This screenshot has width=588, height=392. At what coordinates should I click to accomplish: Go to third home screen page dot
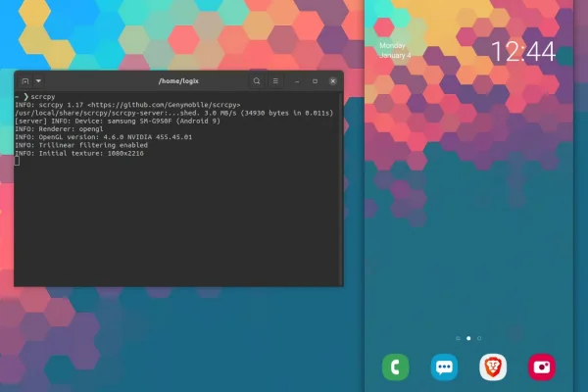coord(479,338)
